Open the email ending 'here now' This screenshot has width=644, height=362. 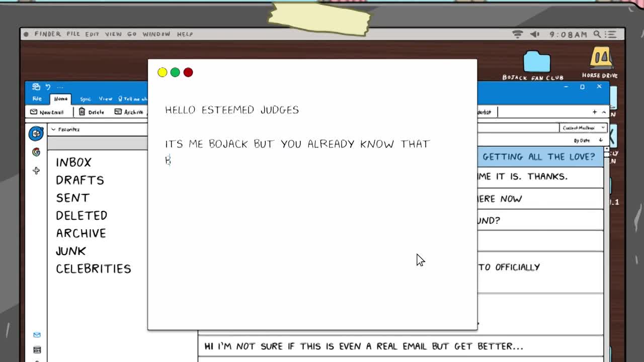tap(540, 199)
